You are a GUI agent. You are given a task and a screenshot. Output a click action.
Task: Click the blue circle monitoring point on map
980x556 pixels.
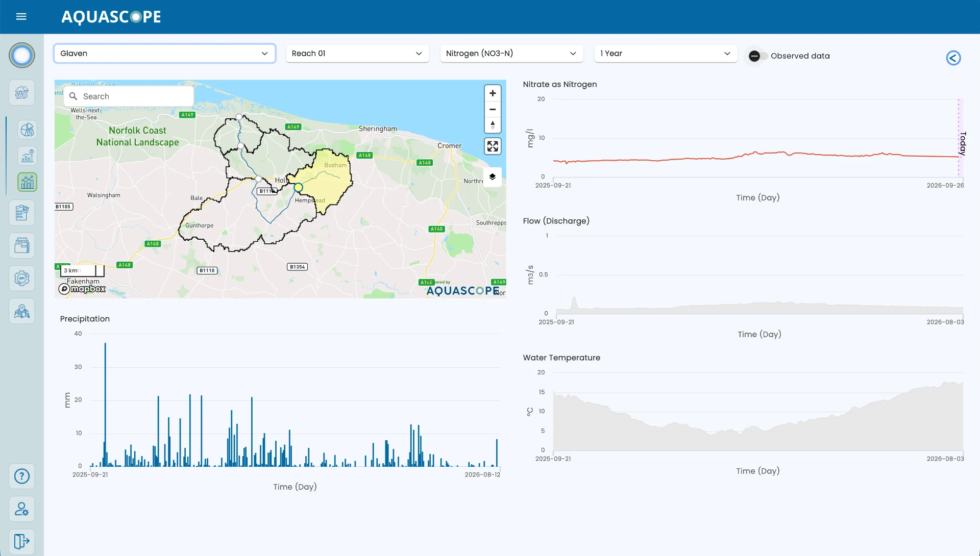(x=299, y=188)
